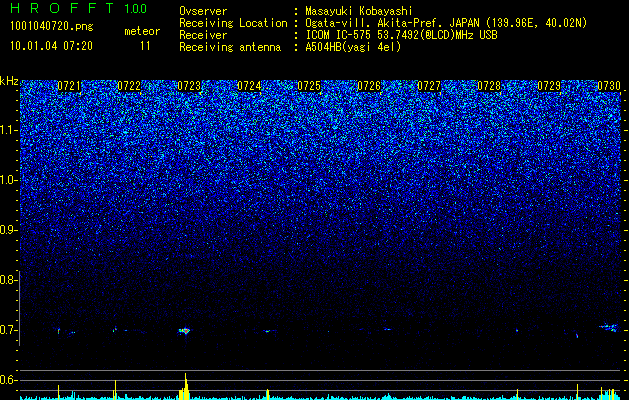Click the bright meteor echo at 0723

point(185,331)
